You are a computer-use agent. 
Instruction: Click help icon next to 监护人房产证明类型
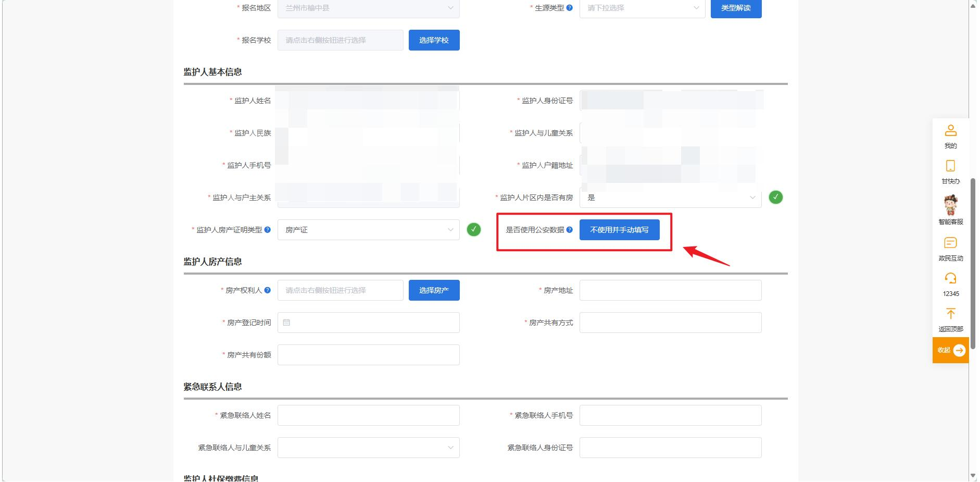[268, 230]
